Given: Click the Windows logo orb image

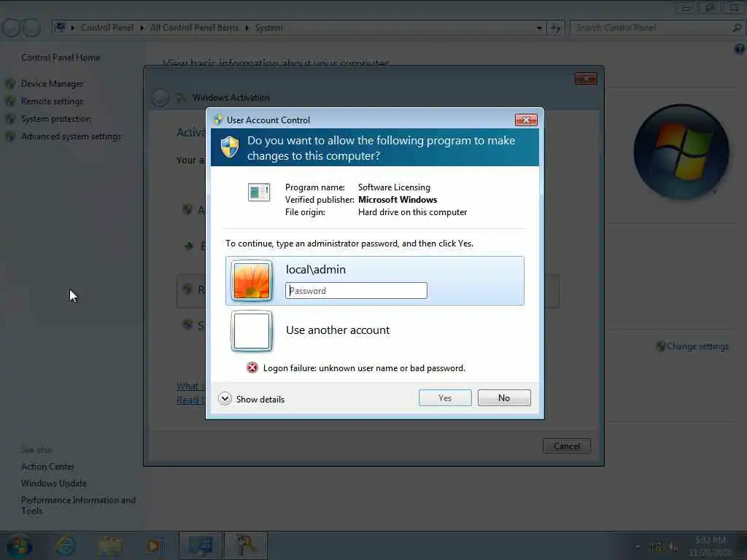Looking at the screenshot, I should 681,152.
